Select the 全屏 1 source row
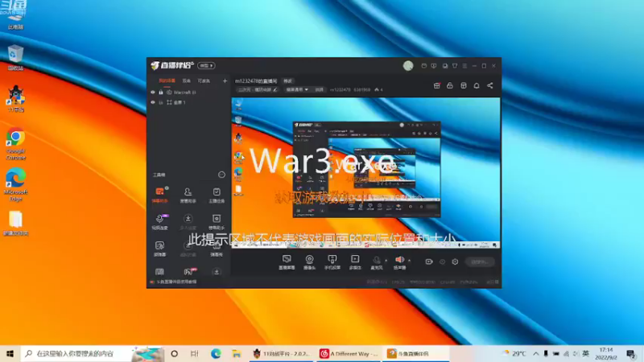The height and width of the screenshot is (362, 644). 189,102
